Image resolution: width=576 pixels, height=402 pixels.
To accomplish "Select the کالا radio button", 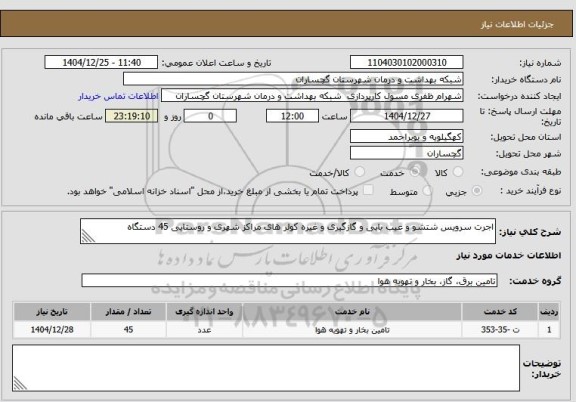I will coord(458,172).
